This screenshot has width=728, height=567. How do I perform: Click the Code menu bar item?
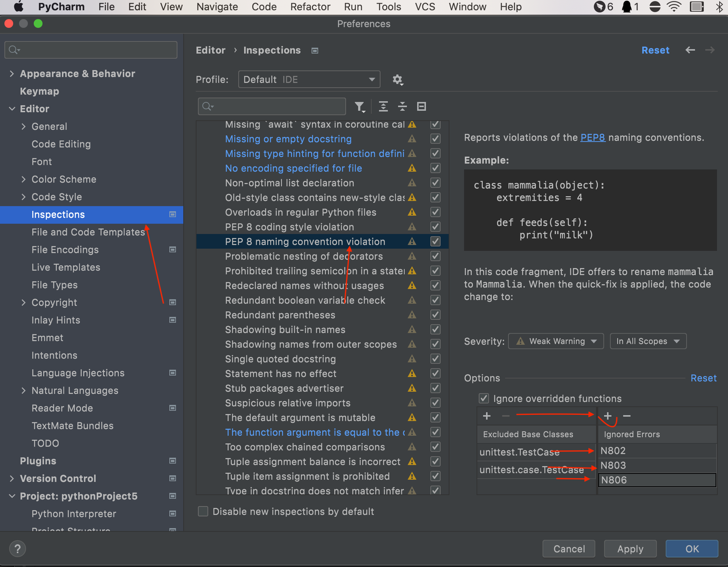coord(263,7)
